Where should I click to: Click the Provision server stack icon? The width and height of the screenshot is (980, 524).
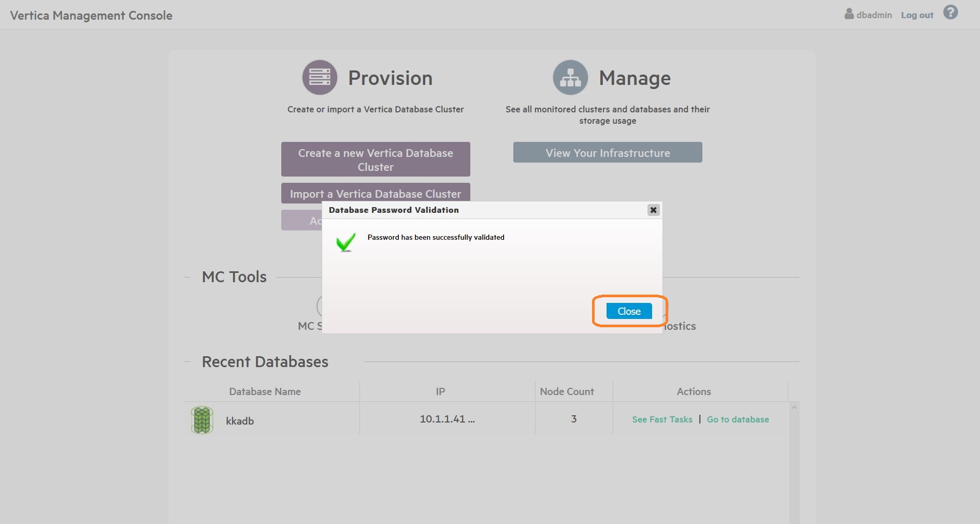(x=320, y=78)
